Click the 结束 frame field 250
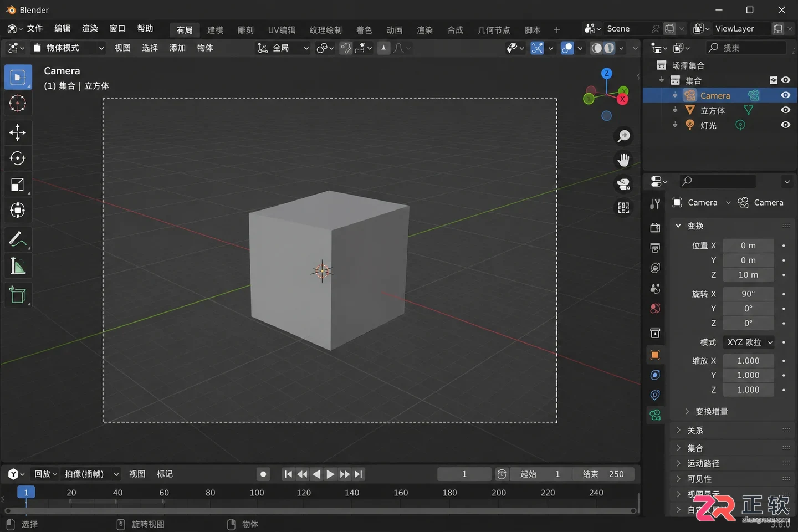798x532 pixels. (603, 474)
